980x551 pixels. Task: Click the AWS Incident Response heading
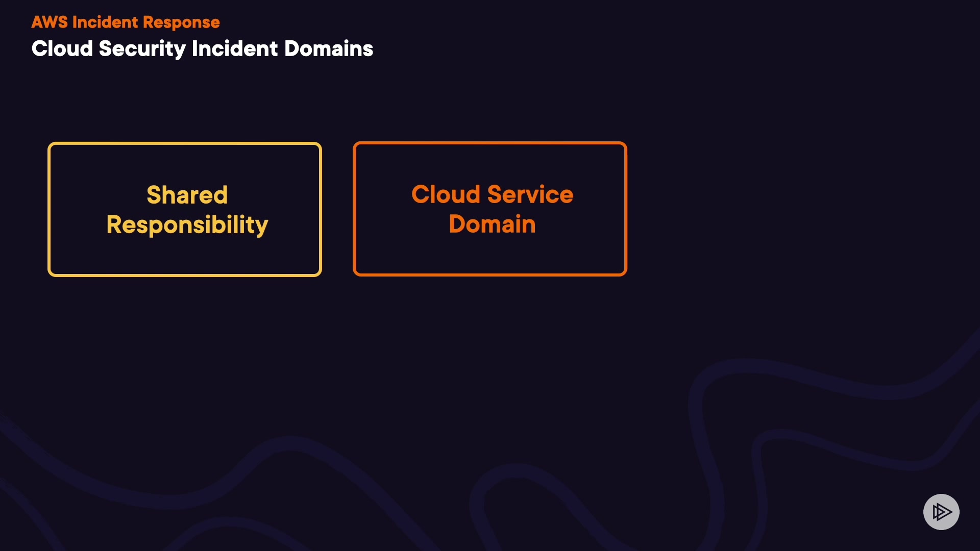point(126,22)
